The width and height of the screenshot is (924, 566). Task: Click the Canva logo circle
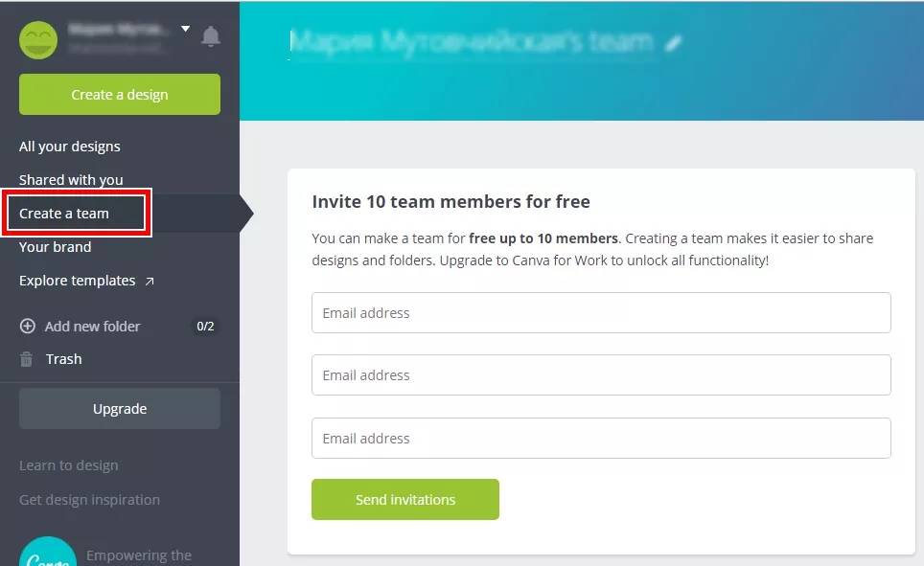(x=48, y=552)
